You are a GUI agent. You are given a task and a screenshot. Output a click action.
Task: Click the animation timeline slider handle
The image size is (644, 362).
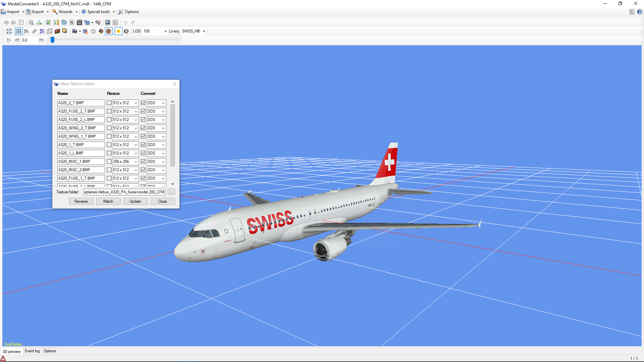pyautogui.click(x=52, y=40)
